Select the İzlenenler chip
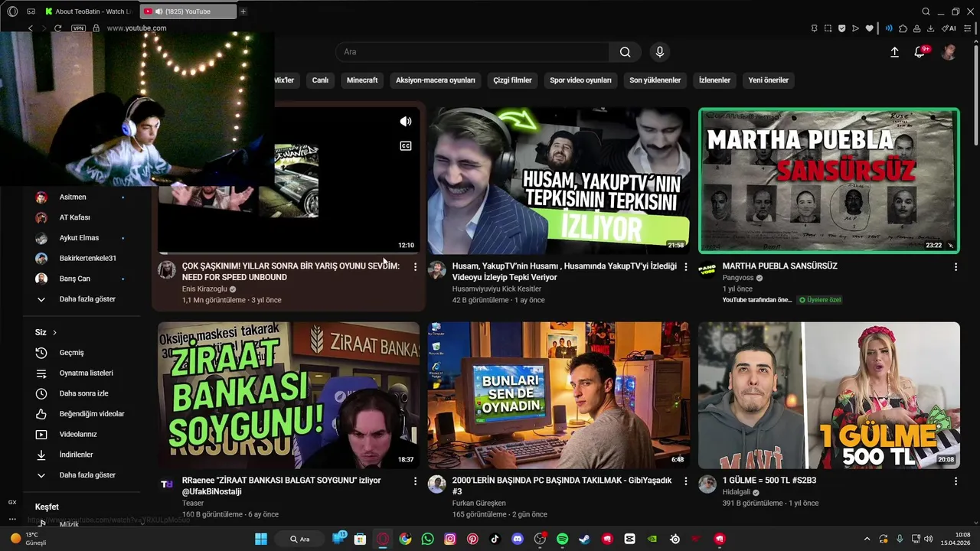 [714, 80]
